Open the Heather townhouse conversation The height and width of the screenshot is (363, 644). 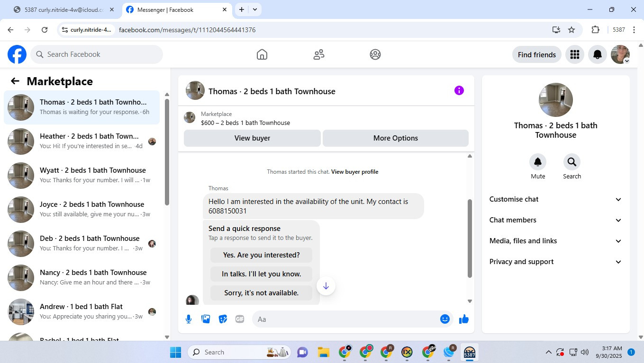tap(82, 142)
